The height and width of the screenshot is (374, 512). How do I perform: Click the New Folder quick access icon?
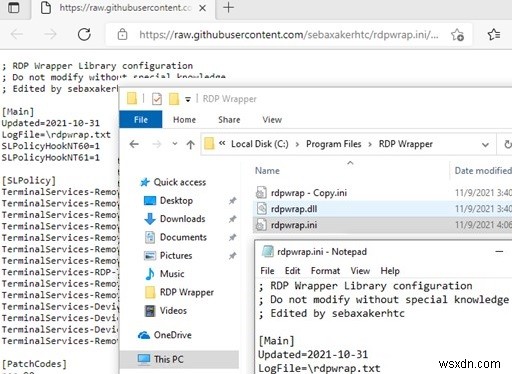click(174, 99)
